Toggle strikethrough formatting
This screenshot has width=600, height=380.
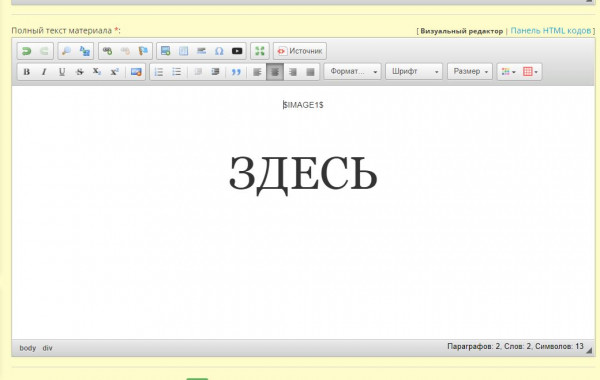(79, 72)
